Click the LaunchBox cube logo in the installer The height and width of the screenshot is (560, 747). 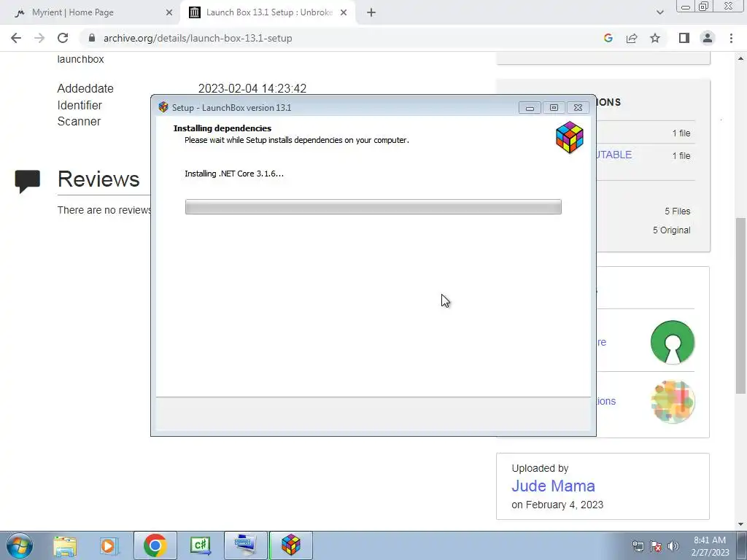point(569,137)
